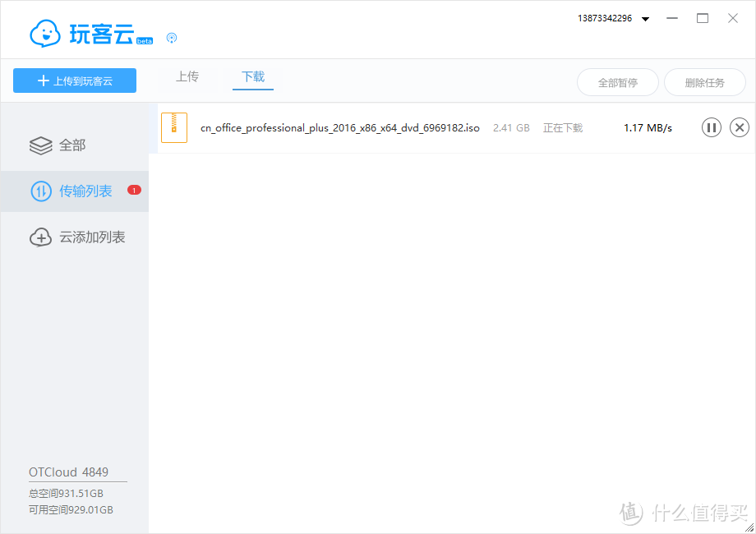The height and width of the screenshot is (534, 756).
Task: Click the red transfer count badge
Action: click(x=134, y=190)
